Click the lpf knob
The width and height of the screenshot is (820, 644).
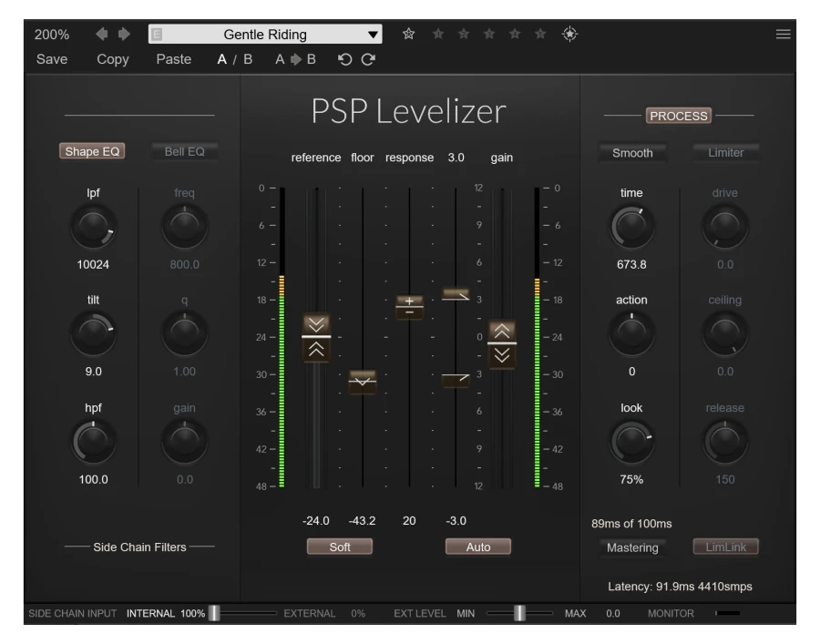tap(93, 226)
